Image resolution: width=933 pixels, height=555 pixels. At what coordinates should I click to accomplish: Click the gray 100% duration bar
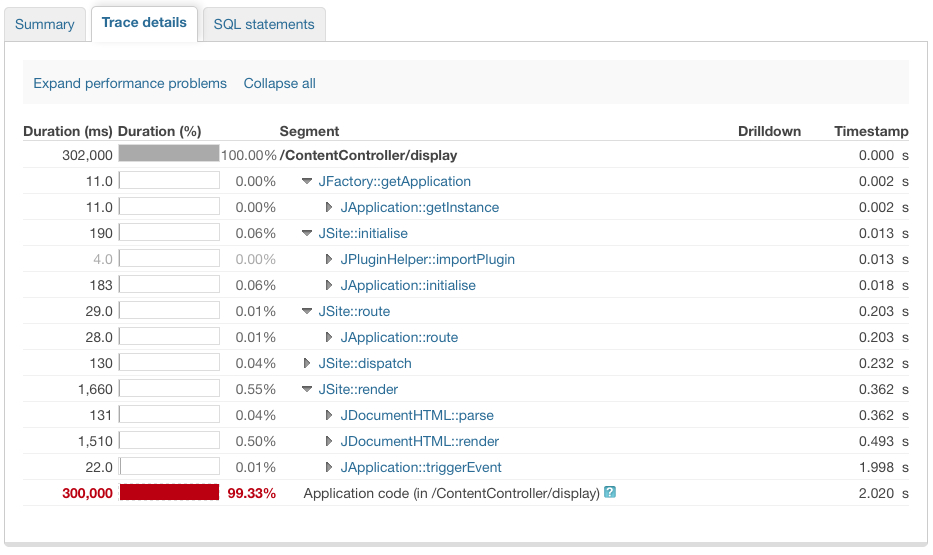169,154
